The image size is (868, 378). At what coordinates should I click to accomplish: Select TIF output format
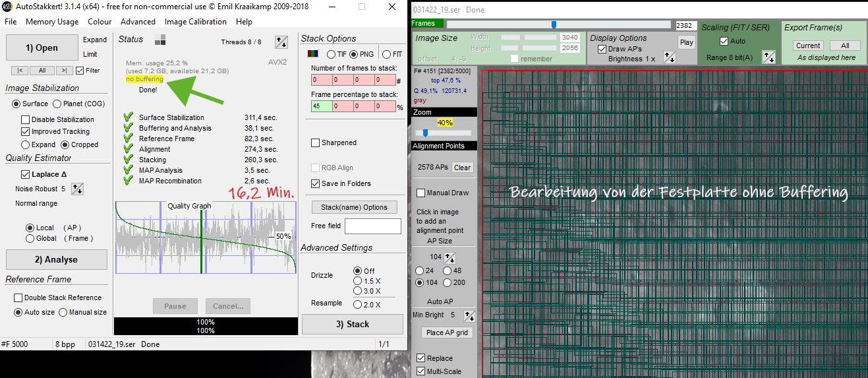click(x=332, y=54)
